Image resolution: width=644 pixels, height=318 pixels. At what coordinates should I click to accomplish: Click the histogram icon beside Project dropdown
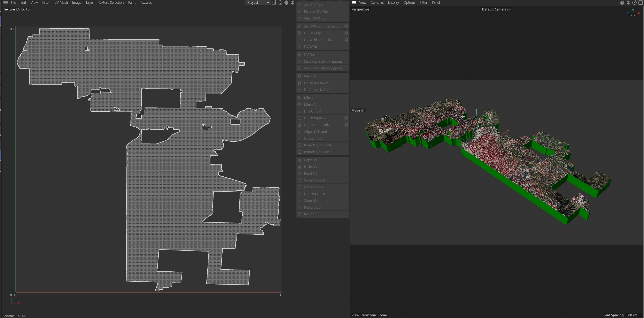(x=274, y=2)
